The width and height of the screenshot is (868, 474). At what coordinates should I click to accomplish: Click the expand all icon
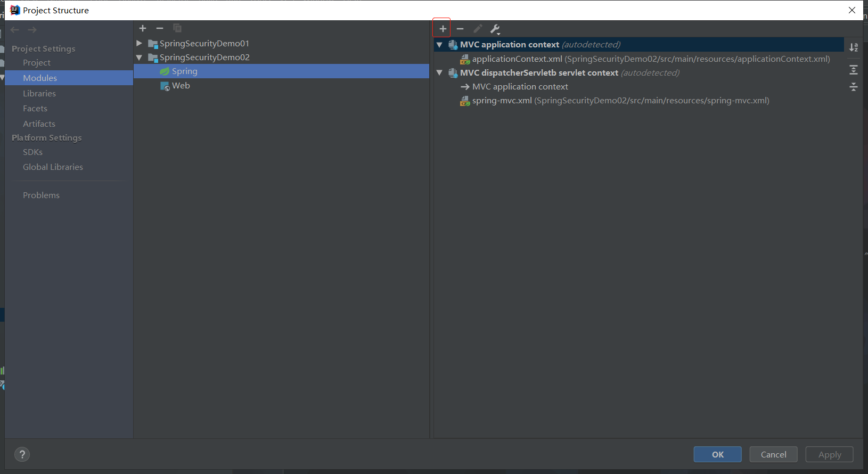854,70
